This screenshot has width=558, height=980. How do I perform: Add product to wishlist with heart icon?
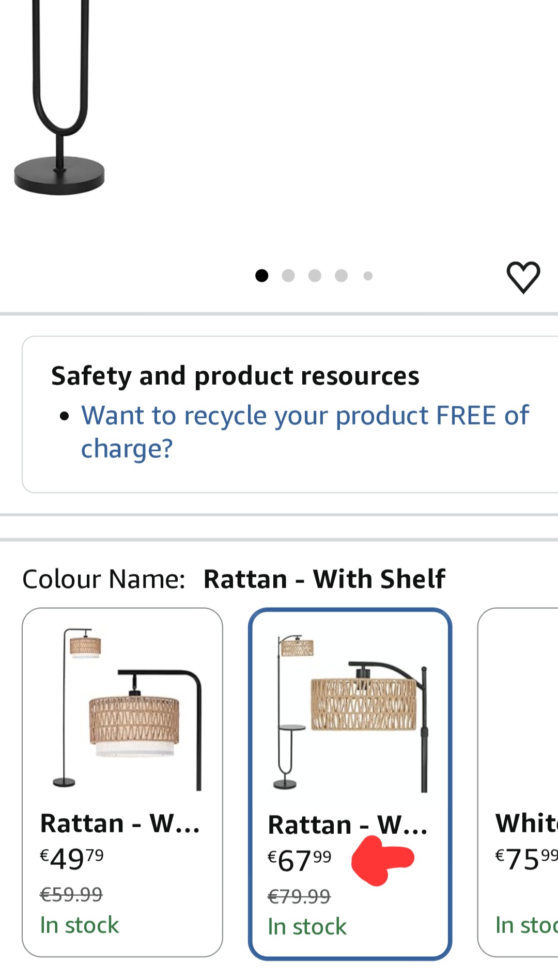(523, 277)
